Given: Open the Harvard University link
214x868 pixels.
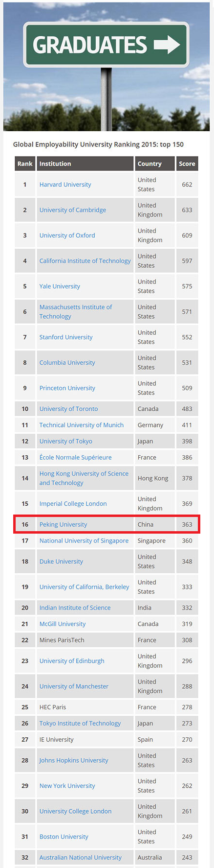Looking at the screenshot, I should pyautogui.click(x=65, y=185).
